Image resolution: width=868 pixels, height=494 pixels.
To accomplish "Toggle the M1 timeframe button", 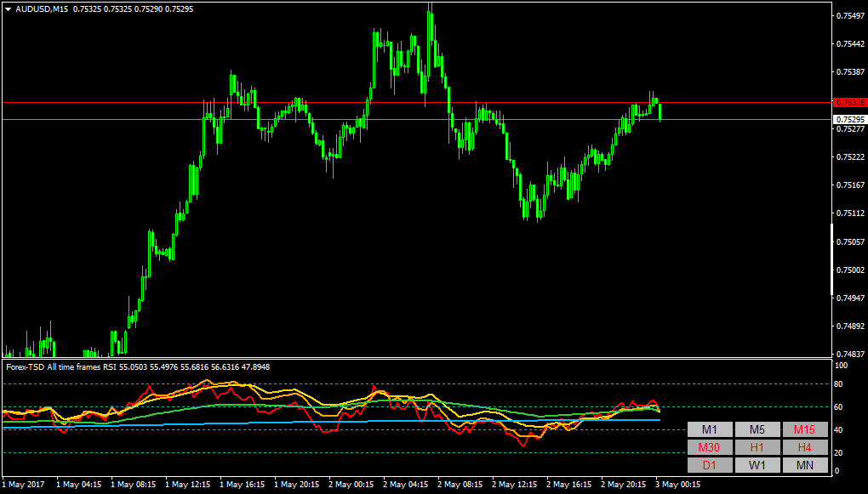I will pyautogui.click(x=710, y=430).
